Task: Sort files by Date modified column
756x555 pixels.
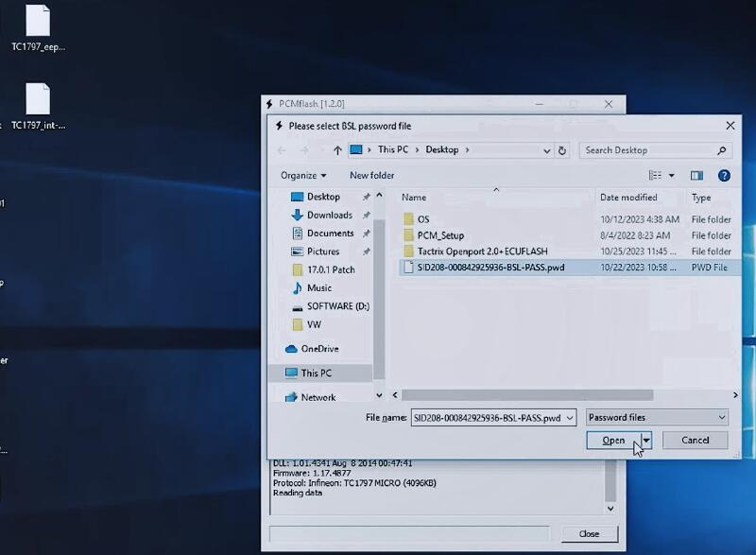Action: coord(628,198)
